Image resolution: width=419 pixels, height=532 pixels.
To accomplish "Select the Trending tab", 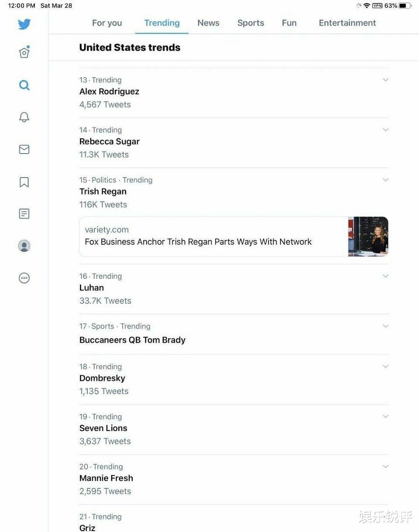I will click(x=162, y=23).
